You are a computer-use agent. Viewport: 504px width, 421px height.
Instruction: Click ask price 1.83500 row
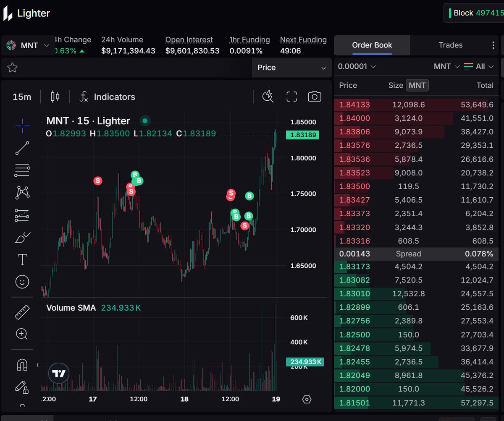click(x=417, y=186)
